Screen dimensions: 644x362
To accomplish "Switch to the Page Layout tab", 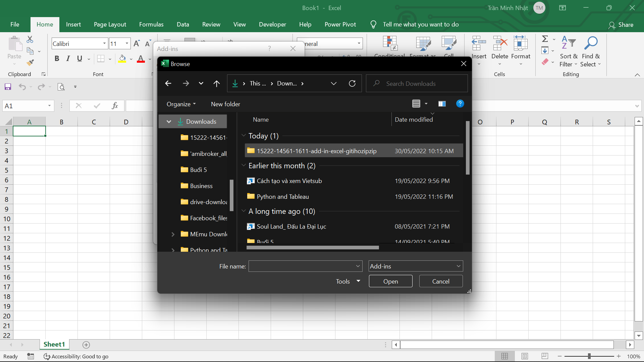I will tap(110, 24).
